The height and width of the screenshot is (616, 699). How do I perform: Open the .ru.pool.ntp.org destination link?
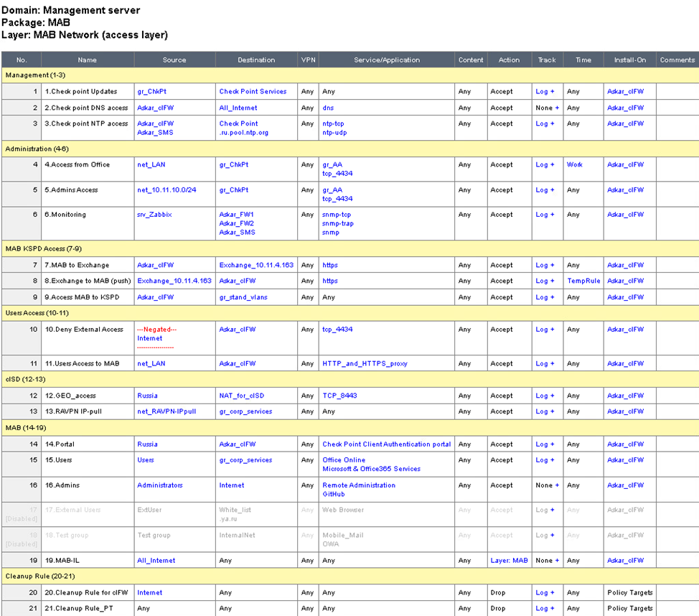(x=244, y=133)
